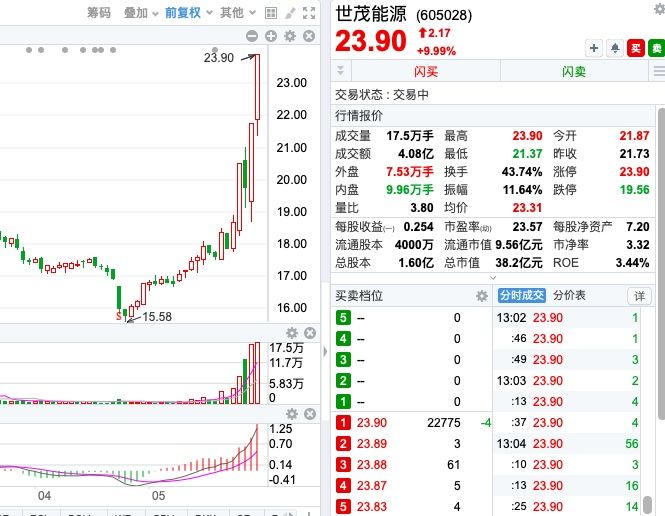Switch to the 闪卖 flash sell tab
The width and height of the screenshot is (665, 516).
(x=574, y=71)
